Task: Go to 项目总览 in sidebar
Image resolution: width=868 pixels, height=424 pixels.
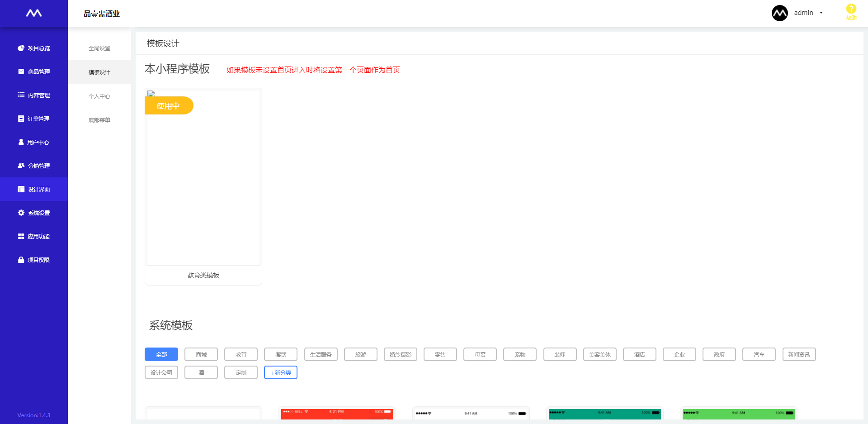Action: pyautogui.click(x=34, y=48)
